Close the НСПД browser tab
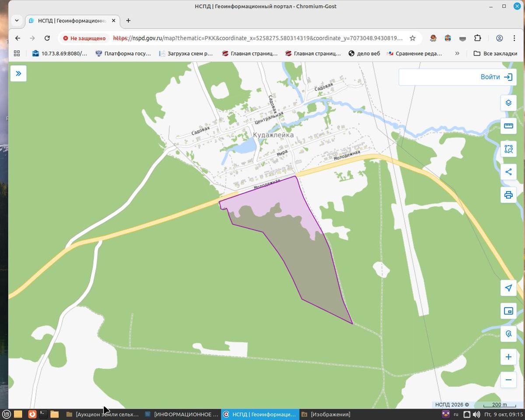The height and width of the screenshot is (420, 525). point(114,21)
